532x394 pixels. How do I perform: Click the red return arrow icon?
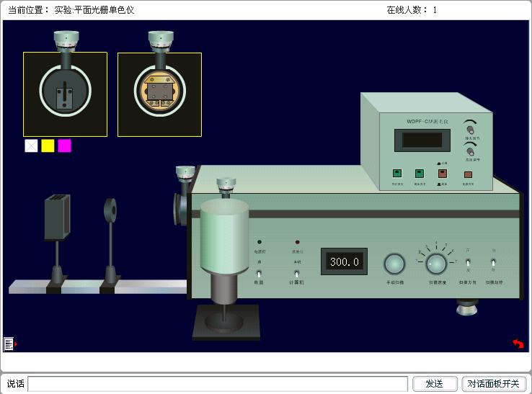tap(517, 344)
